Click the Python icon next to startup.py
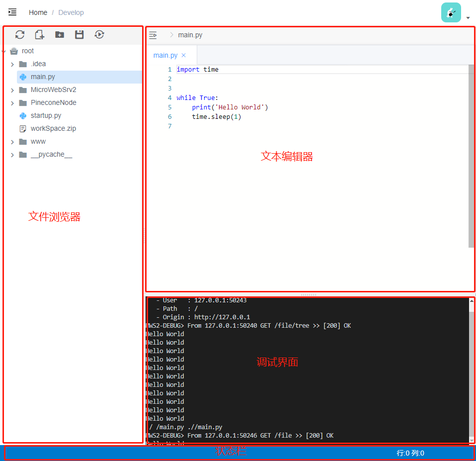 coord(23,116)
